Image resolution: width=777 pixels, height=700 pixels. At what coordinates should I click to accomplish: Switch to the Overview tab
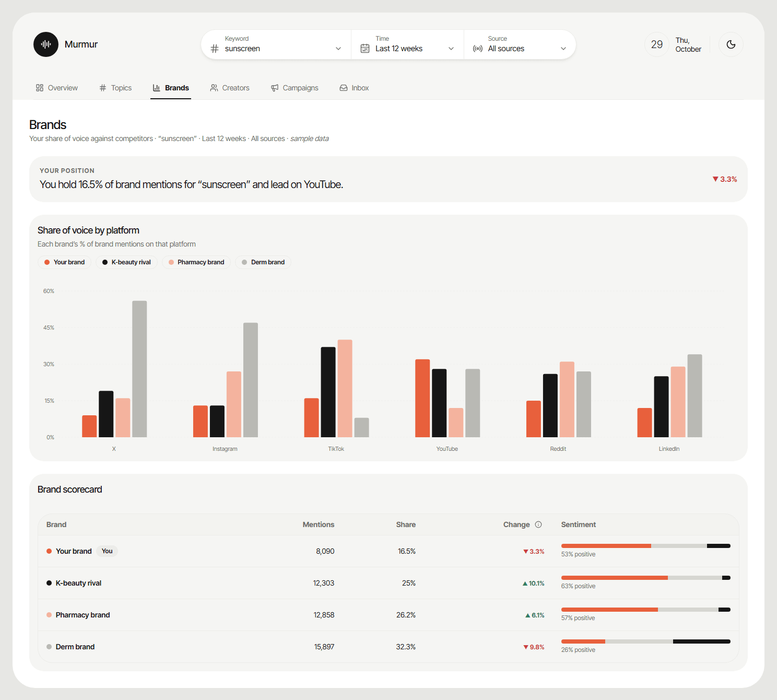click(57, 88)
